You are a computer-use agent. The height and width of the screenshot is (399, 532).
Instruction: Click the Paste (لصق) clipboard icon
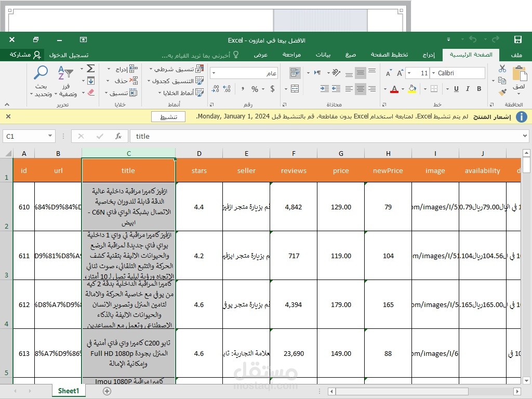[519, 74]
